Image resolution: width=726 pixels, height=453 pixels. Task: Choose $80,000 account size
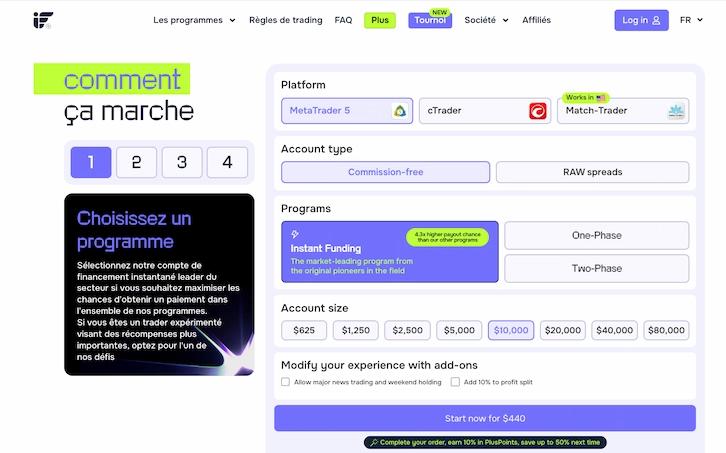pyautogui.click(x=666, y=330)
